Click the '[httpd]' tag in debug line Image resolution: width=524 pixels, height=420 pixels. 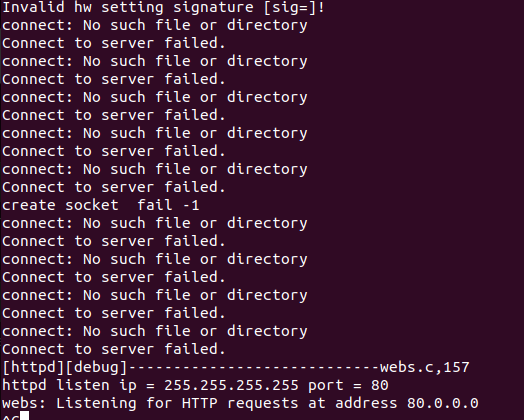pyautogui.click(x=33, y=368)
